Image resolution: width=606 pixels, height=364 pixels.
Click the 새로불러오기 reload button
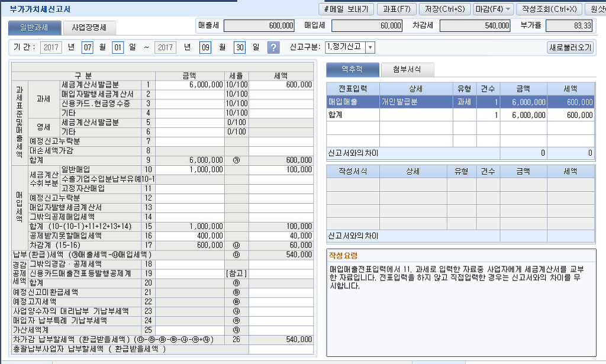[570, 48]
